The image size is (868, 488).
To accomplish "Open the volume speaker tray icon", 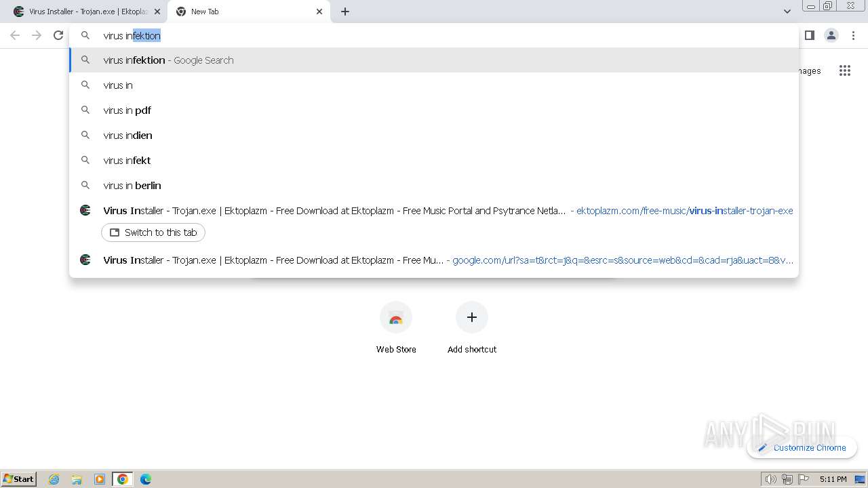I will tap(771, 479).
